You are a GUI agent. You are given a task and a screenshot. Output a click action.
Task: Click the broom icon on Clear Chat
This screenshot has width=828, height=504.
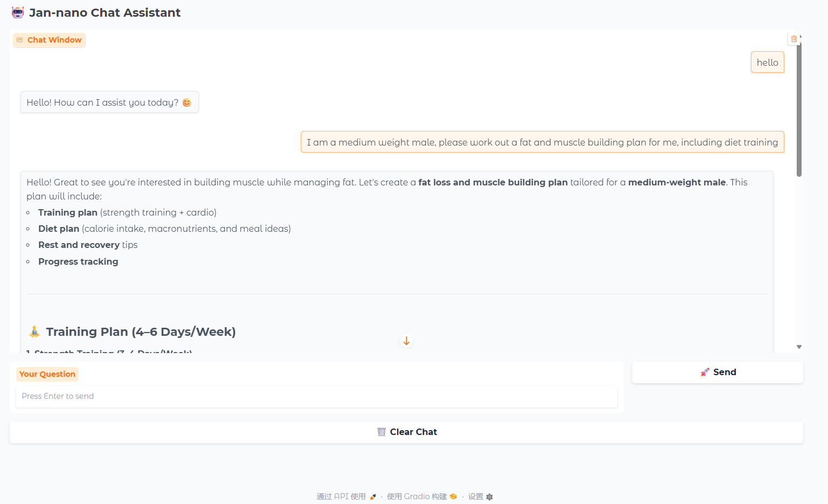pos(382,432)
